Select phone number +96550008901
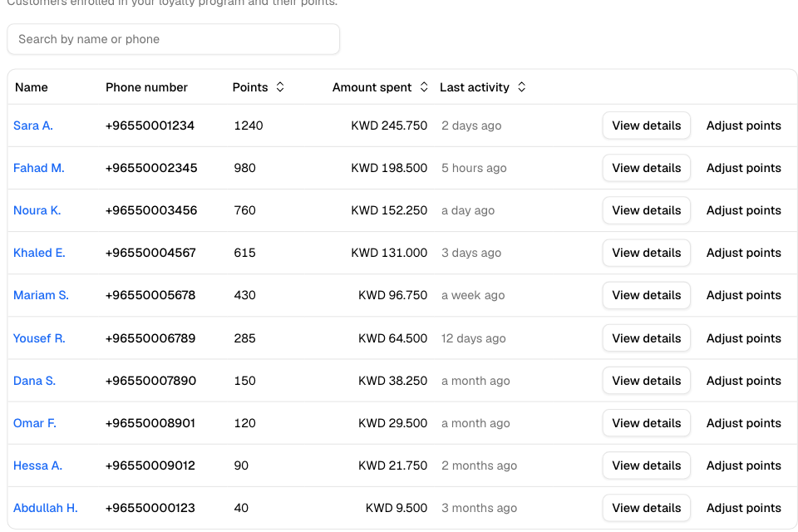This screenshot has height=532, width=798. 150,423
